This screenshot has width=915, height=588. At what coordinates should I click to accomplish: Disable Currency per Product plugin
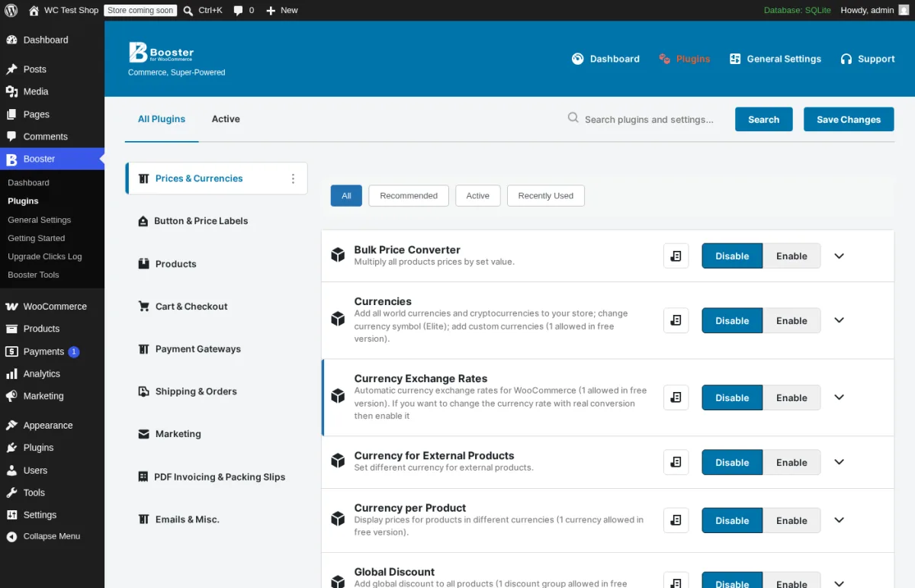(732, 520)
